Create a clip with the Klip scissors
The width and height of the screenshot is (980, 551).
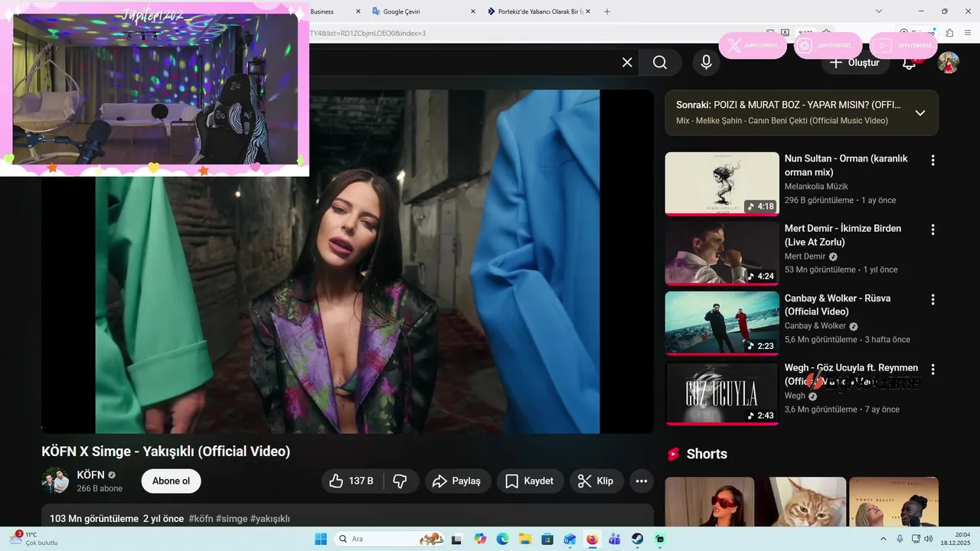[596, 481]
